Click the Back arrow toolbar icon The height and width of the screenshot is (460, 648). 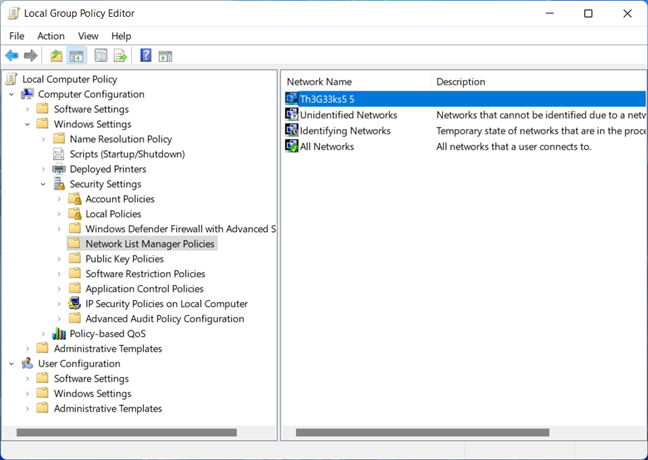tap(12, 55)
